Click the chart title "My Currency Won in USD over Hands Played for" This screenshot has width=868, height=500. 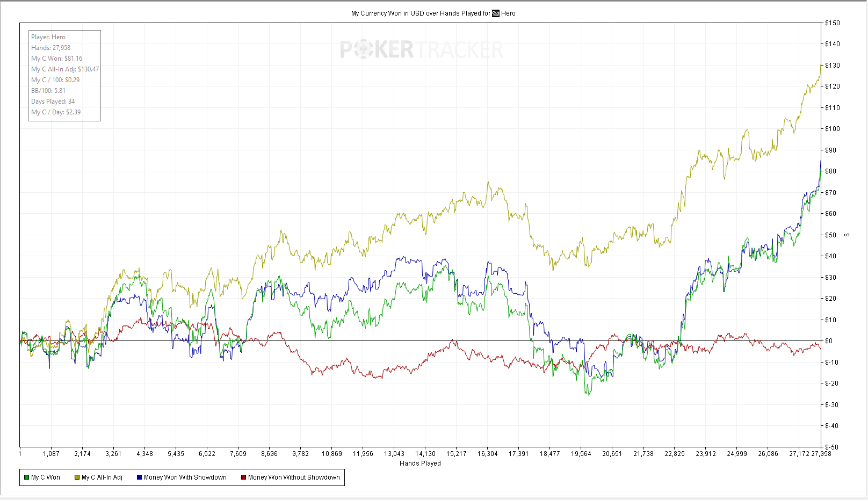point(421,13)
